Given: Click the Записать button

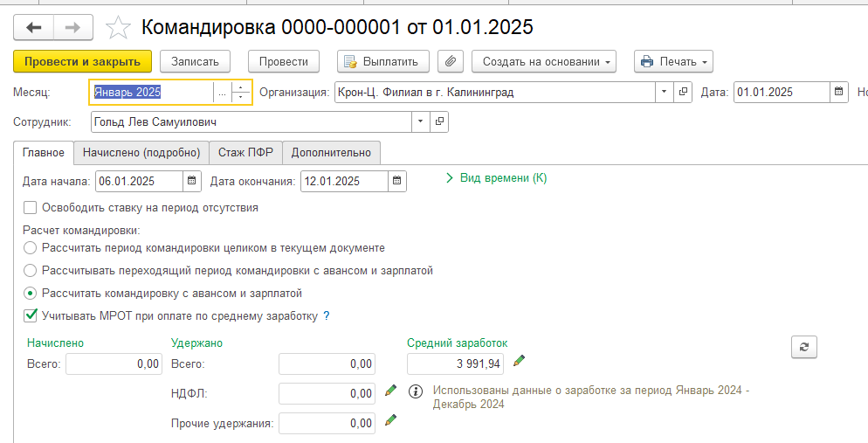Looking at the screenshot, I should (195, 61).
